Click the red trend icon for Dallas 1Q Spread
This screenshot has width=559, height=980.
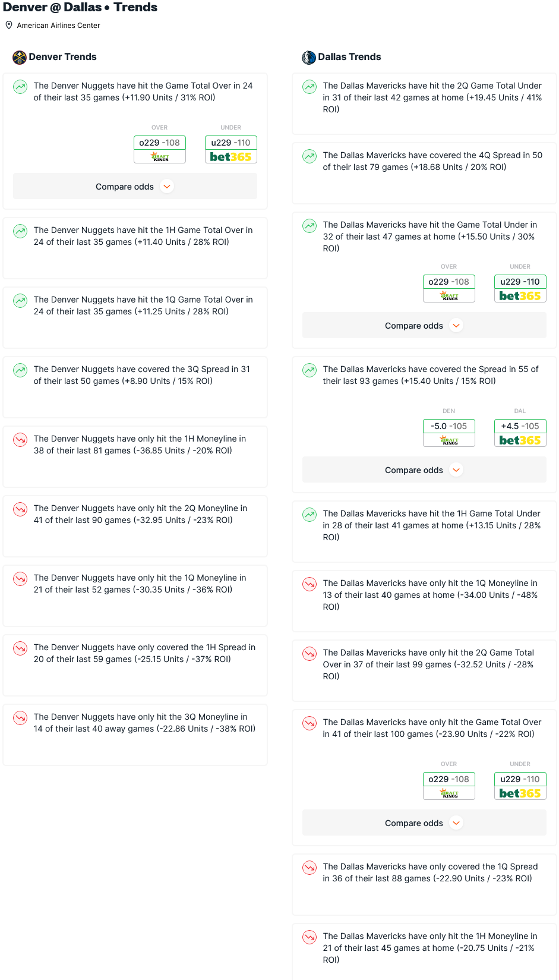point(309,868)
